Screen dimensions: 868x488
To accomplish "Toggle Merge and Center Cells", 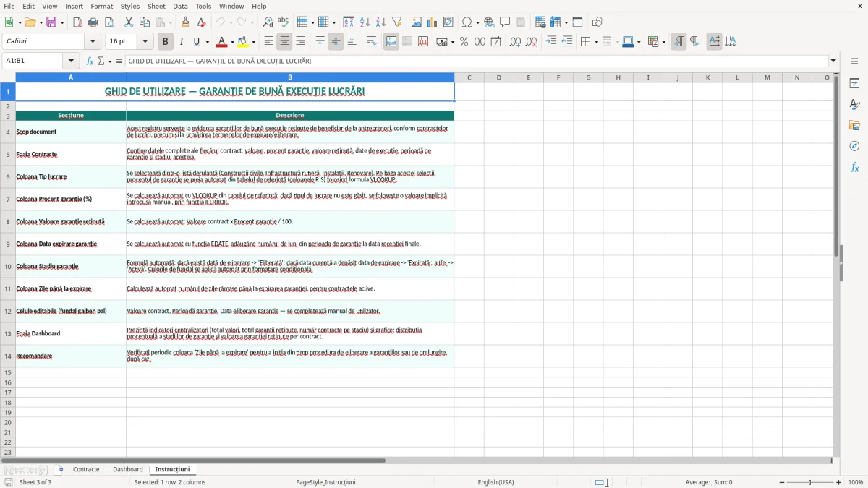I will pos(391,42).
